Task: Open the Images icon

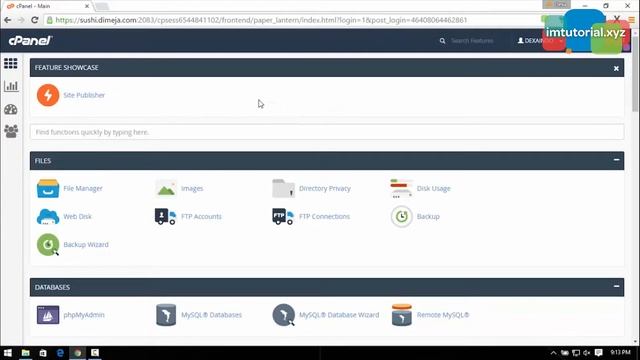Action: tap(166, 189)
